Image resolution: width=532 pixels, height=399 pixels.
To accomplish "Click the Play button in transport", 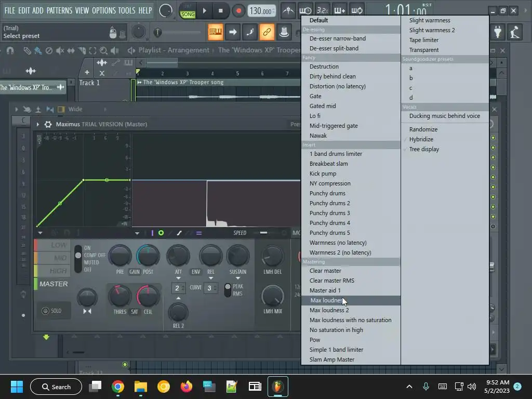I will coord(204,11).
